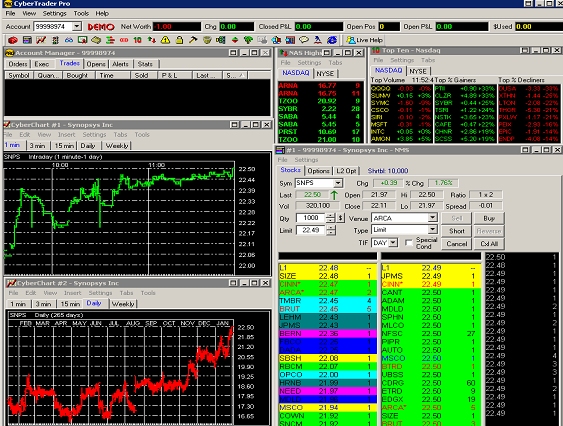Open alerts via yellow warning triangle icon
This screenshot has height=426, width=563.
165,40
